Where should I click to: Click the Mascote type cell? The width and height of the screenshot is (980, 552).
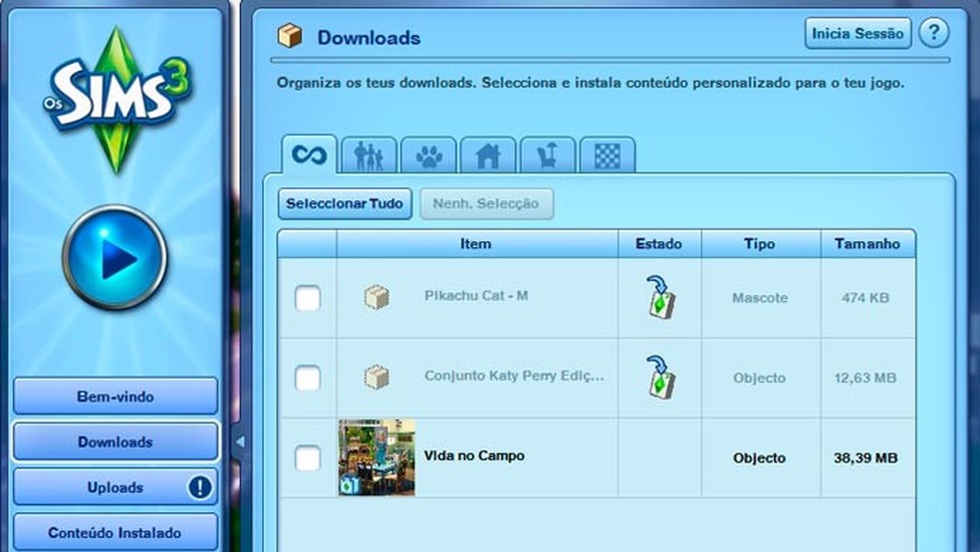[760, 298]
